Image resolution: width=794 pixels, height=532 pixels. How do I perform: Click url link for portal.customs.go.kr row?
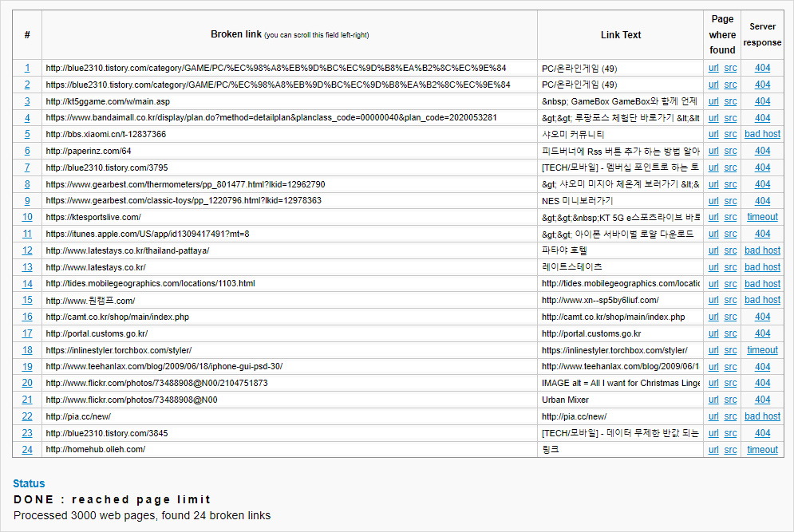point(713,333)
